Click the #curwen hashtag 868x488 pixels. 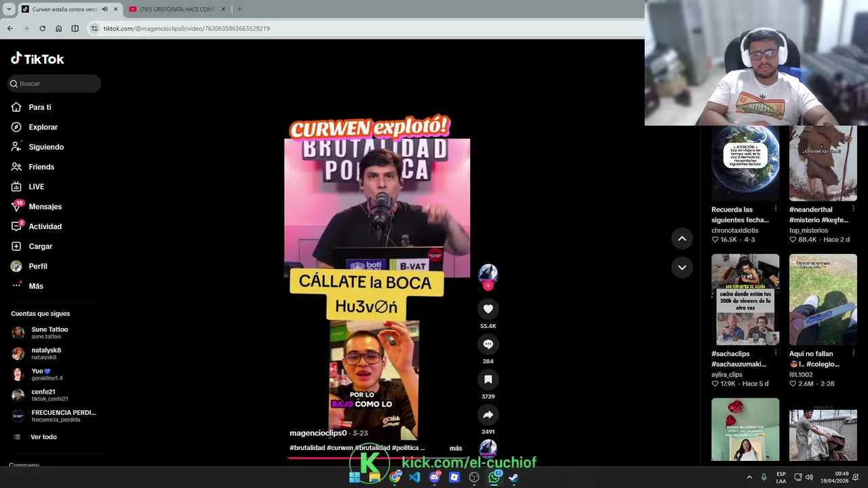340,448
